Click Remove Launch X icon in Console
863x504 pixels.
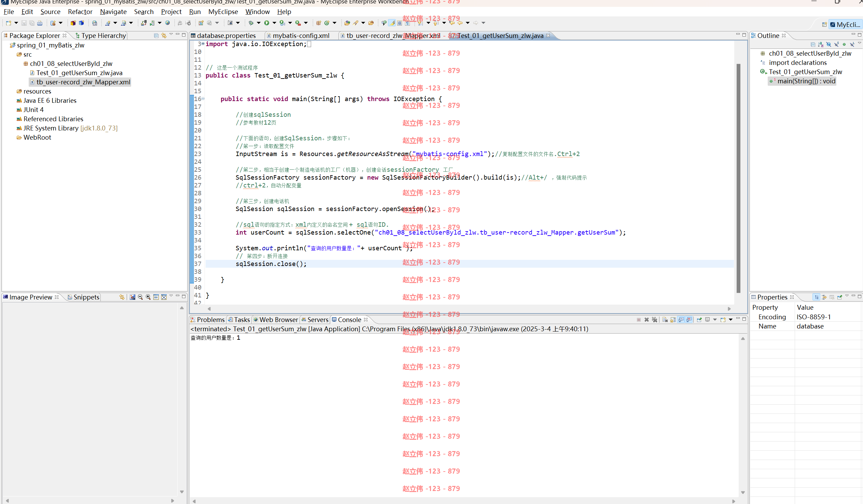[646, 320]
